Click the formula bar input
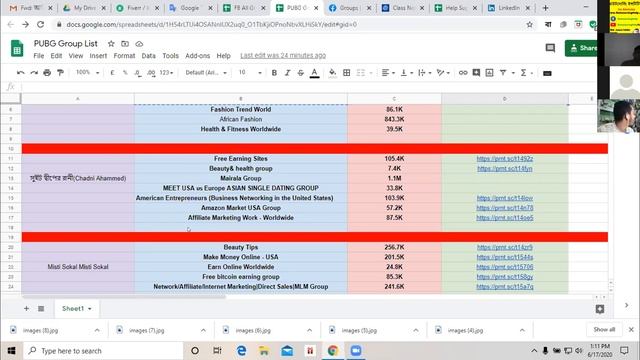 pos(308,87)
